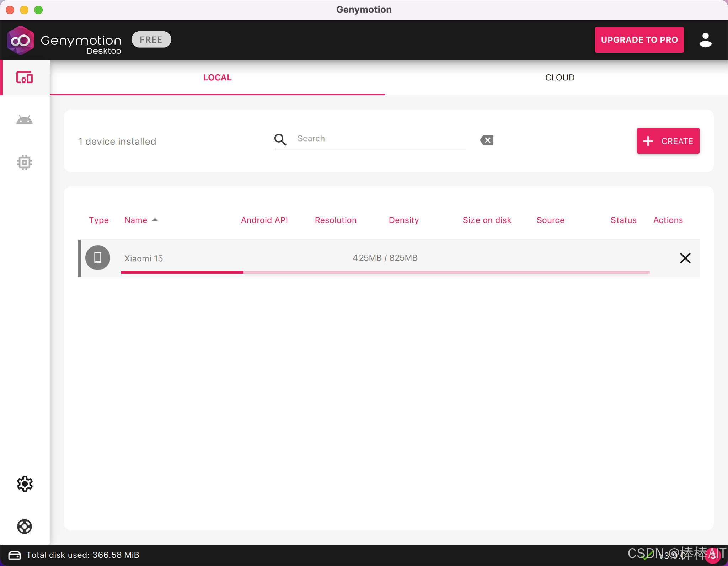Click the UPGRADE TO PRO button
This screenshot has height=566, width=728.
639,40
